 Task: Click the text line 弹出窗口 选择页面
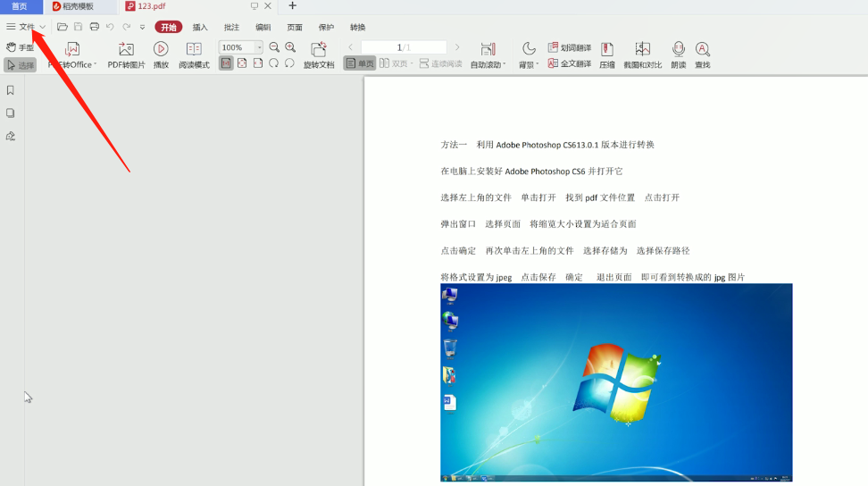pyautogui.click(x=538, y=224)
